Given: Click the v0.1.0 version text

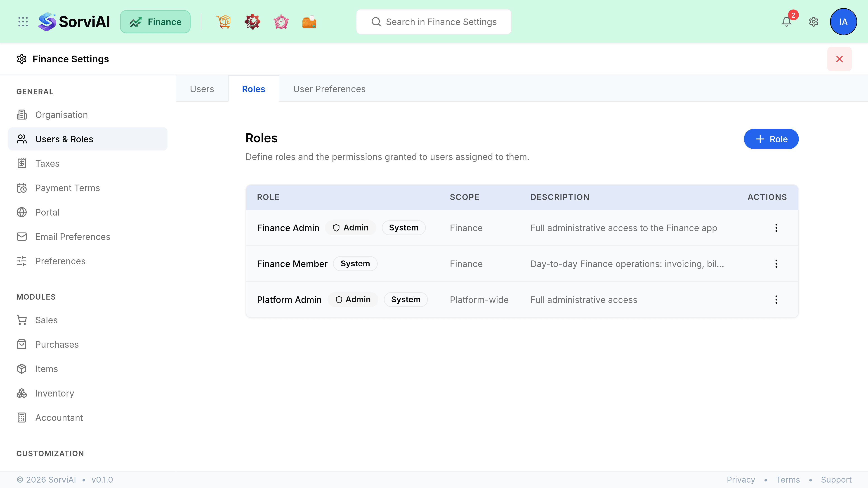Looking at the screenshot, I should click(x=102, y=480).
